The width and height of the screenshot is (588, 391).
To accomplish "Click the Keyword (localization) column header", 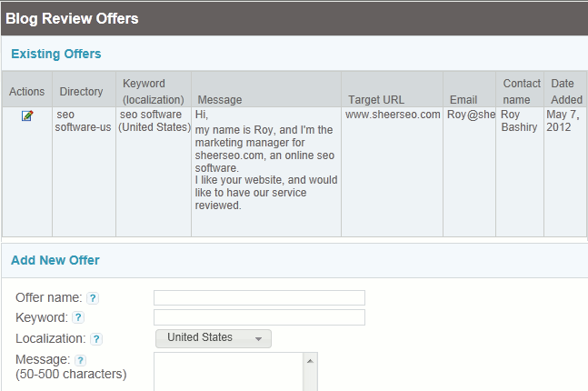I will click(154, 91).
